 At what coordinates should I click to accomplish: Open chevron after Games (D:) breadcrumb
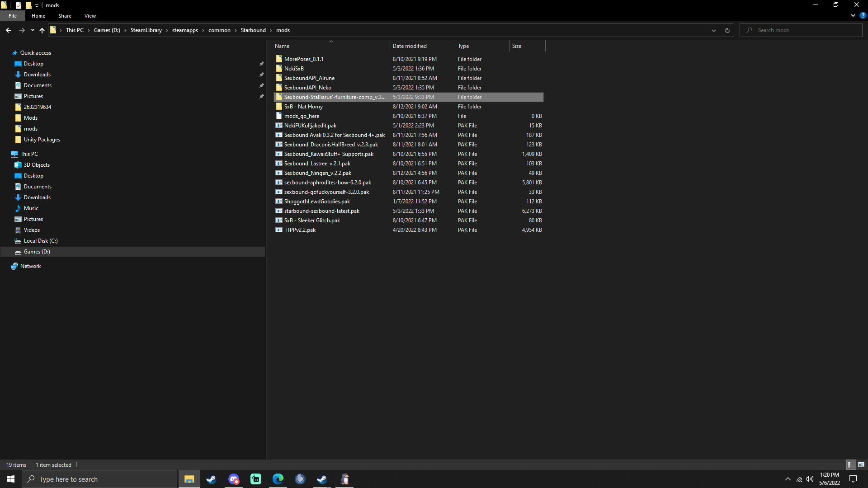125,30
